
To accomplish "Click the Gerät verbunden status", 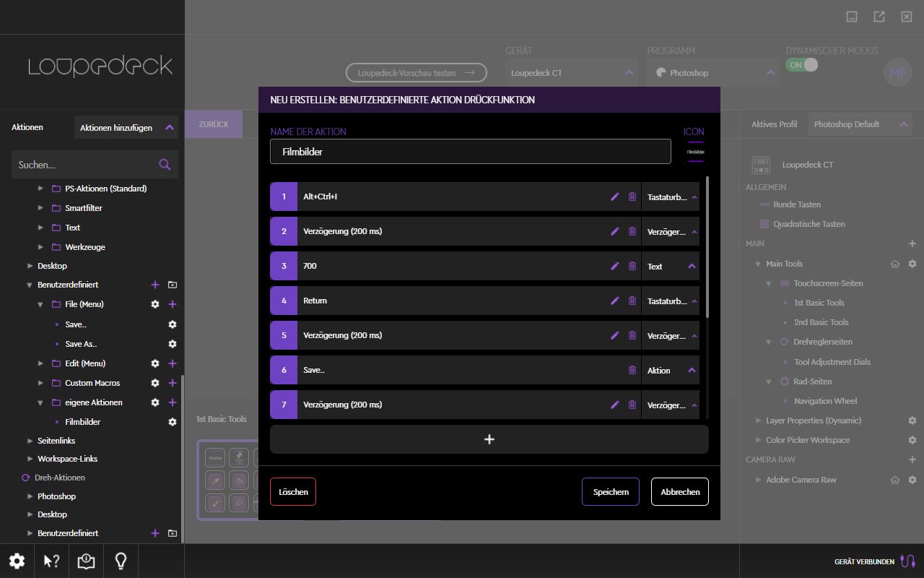I will click(875, 561).
